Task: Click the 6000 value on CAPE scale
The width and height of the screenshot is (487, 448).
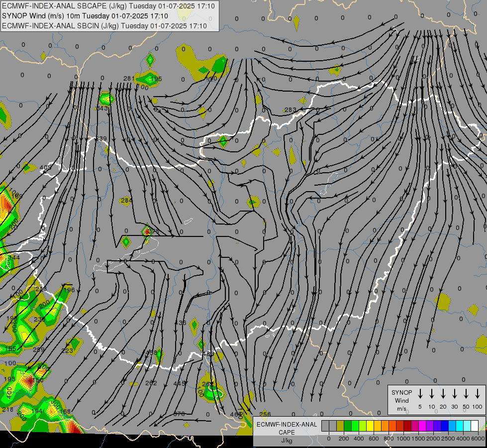Action: click(479, 439)
